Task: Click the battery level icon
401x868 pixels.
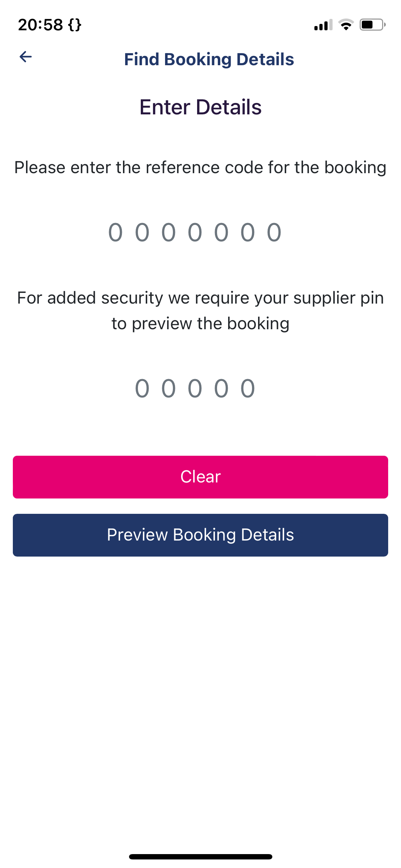Action: point(372,25)
